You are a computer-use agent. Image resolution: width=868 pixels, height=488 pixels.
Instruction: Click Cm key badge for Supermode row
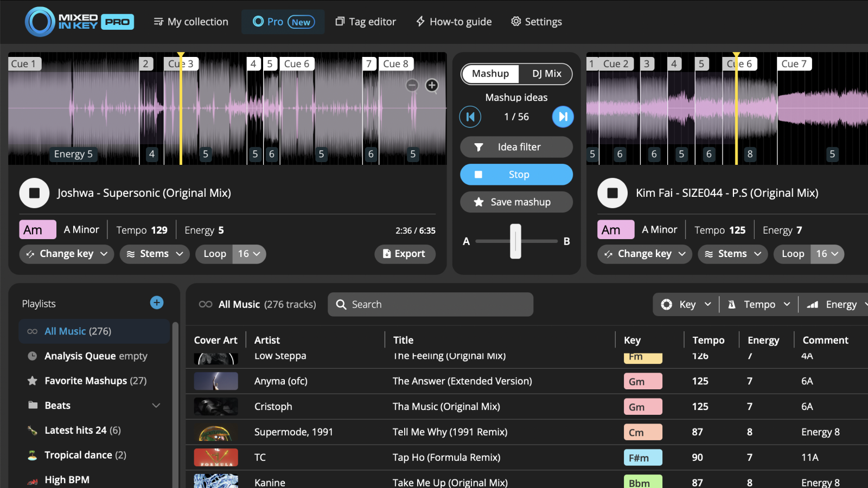[643, 432]
